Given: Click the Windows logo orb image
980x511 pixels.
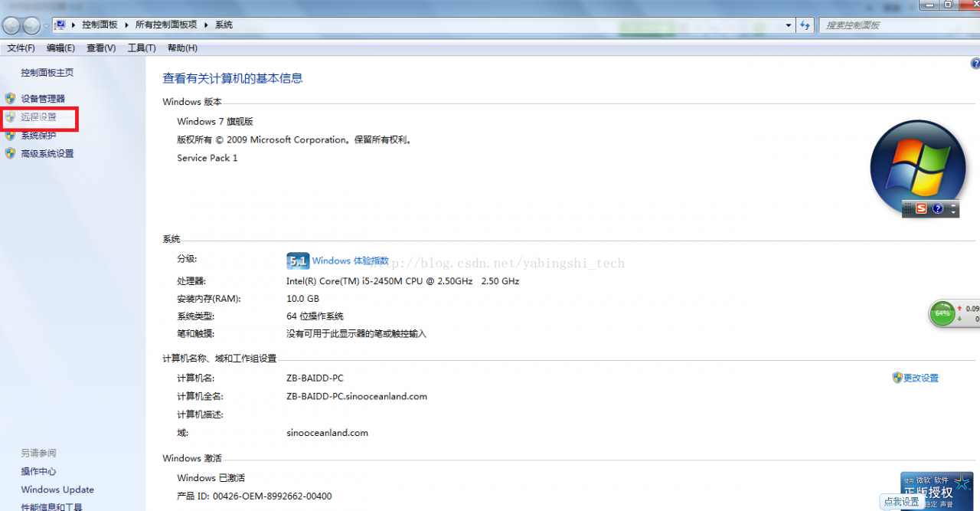Looking at the screenshot, I should pyautogui.click(x=919, y=169).
